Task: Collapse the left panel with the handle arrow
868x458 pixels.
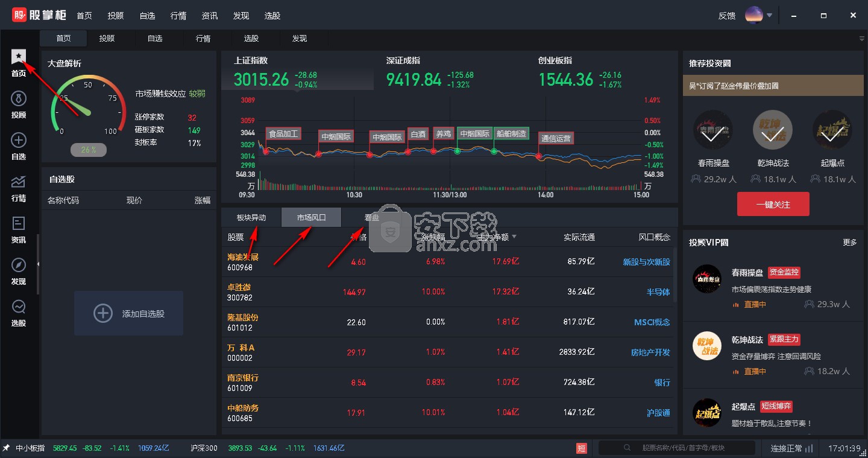Action: [x=39, y=264]
